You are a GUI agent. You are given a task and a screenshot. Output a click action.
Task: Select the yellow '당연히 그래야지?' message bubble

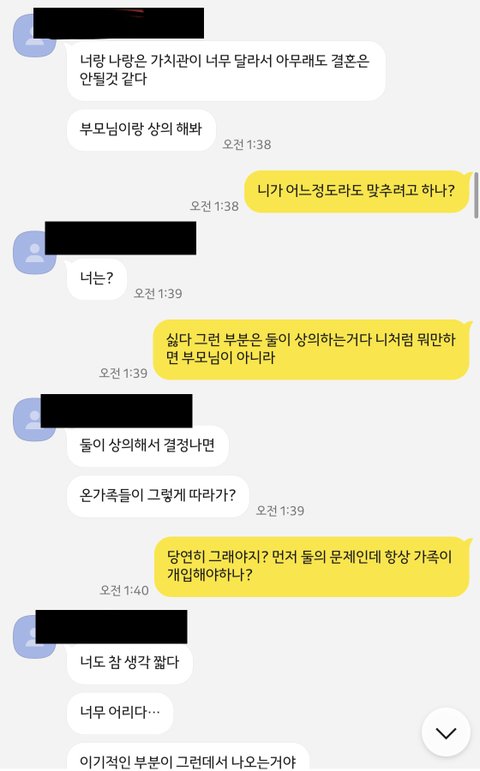[x=312, y=566]
